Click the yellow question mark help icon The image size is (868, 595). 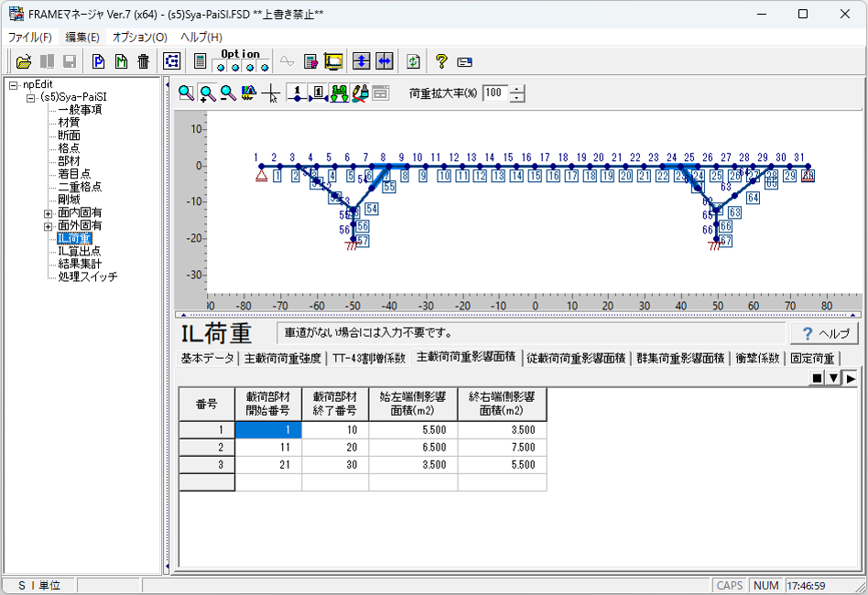[441, 61]
